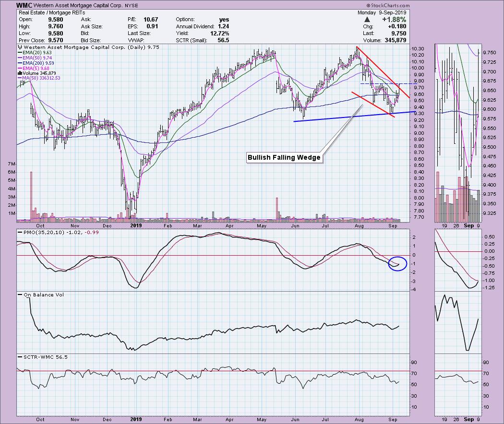Click the Yield value 12.72%

pyautogui.click(x=219, y=34)
